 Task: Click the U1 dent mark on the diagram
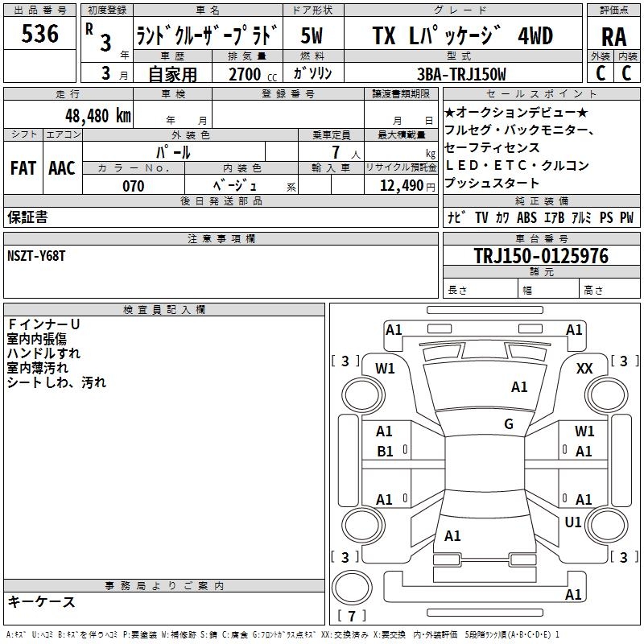pos(573,522)
